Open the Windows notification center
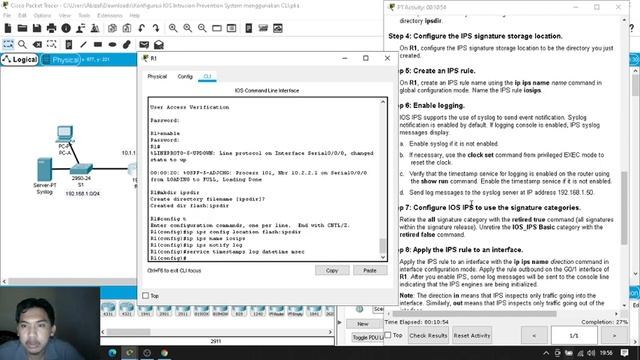This screenshot has height=360, width=640. (x=624, y=353)
